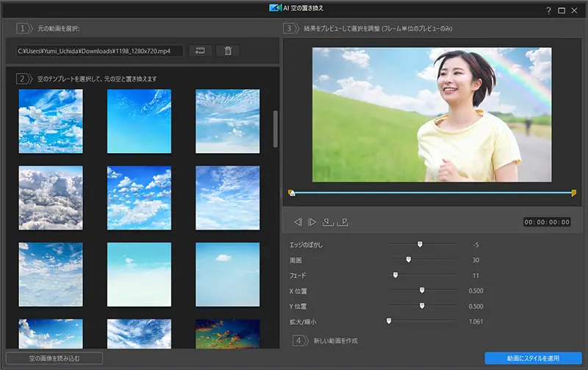Select the second-row right streaky cloud template
The height and width of the screenshot is (370, 588).
(228, 198)
